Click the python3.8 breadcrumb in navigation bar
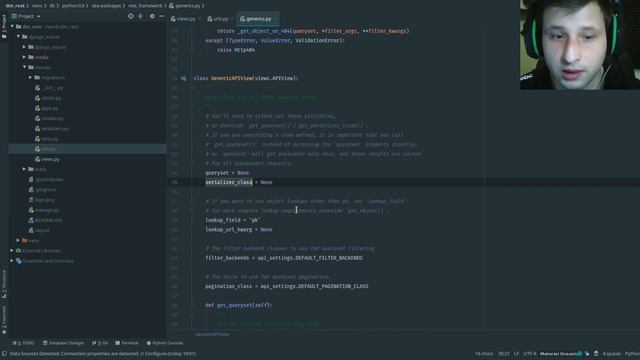This screenshot has width=640, height=360. pos(73,6)
